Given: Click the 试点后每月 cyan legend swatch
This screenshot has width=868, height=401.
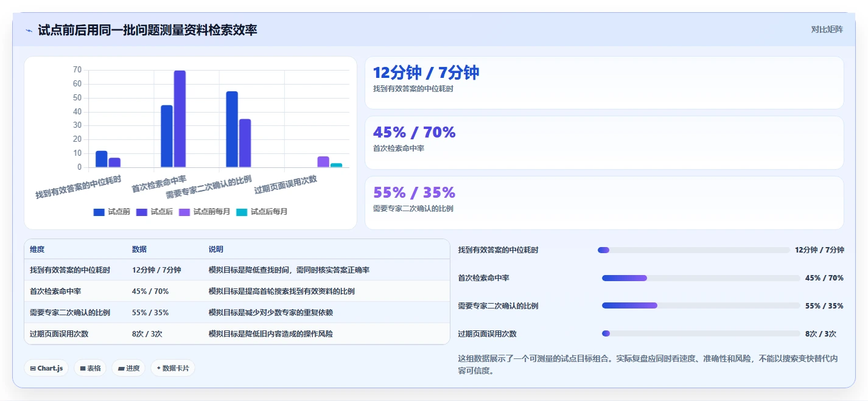Looking at the screenshot, I should [242, 212].
